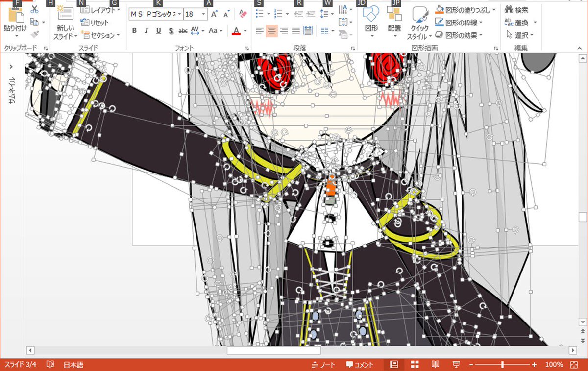The width and height of the screenshot is (588, 371).
Task: Fit the slide to the current window
Action: coord(574,365)
